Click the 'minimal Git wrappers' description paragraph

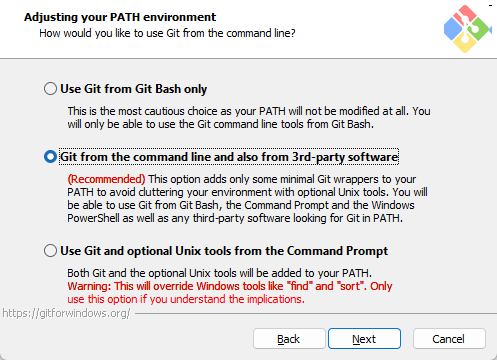coord(247,199)
